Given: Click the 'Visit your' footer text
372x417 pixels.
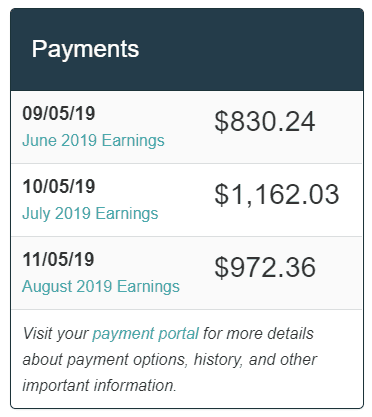Looking at the screenshot, I should tap(56, 333).
